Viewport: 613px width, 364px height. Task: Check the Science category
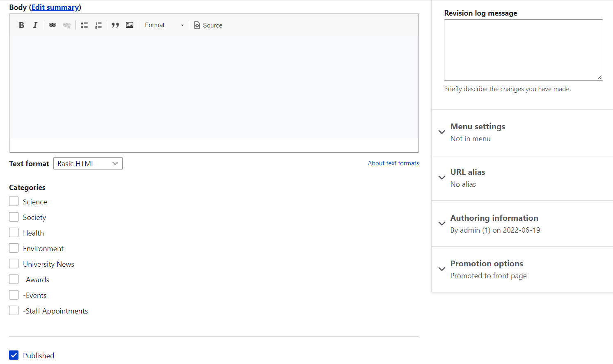point(14,201)
